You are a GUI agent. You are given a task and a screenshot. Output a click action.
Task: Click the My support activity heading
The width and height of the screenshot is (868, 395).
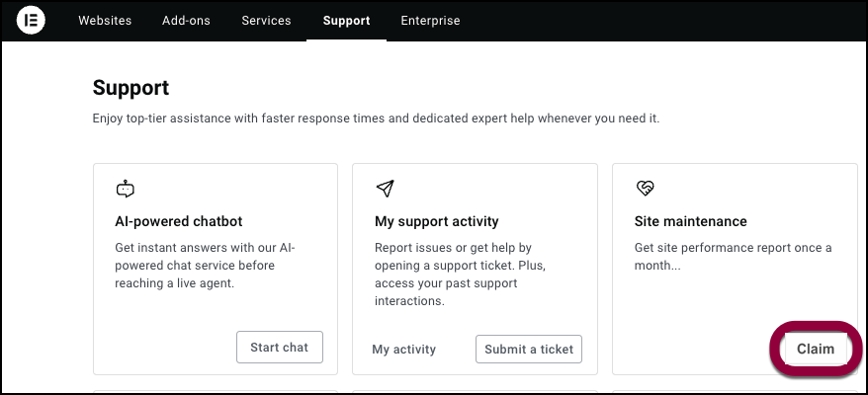click(436, 221)
